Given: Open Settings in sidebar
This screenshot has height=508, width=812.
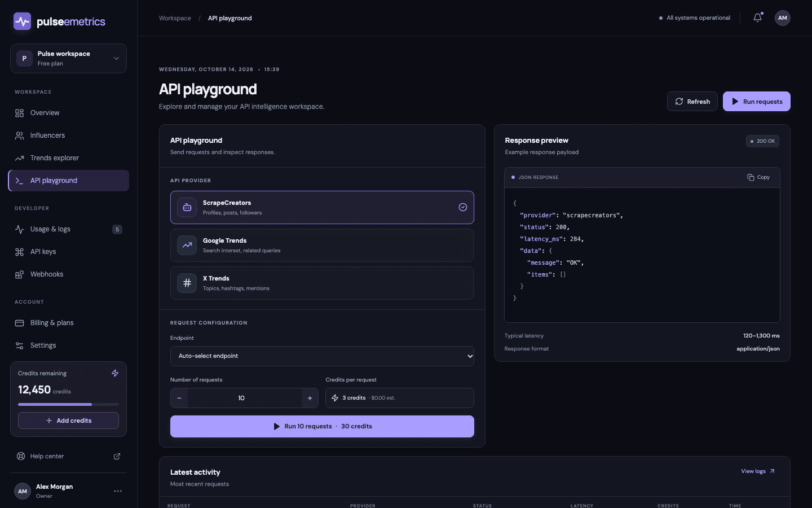Looking at the screenshot, I should [x=68, y=345].
